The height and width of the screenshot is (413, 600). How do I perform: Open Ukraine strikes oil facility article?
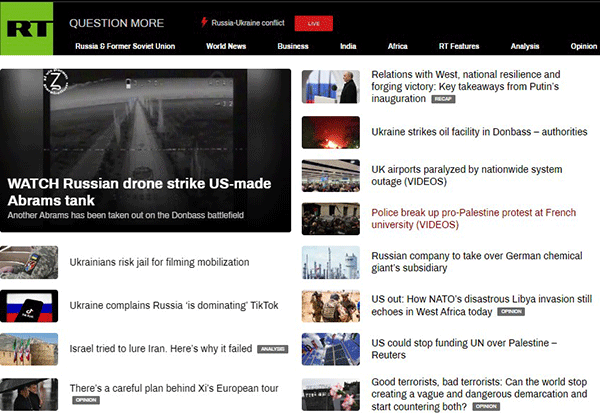(x=479, y=132)
